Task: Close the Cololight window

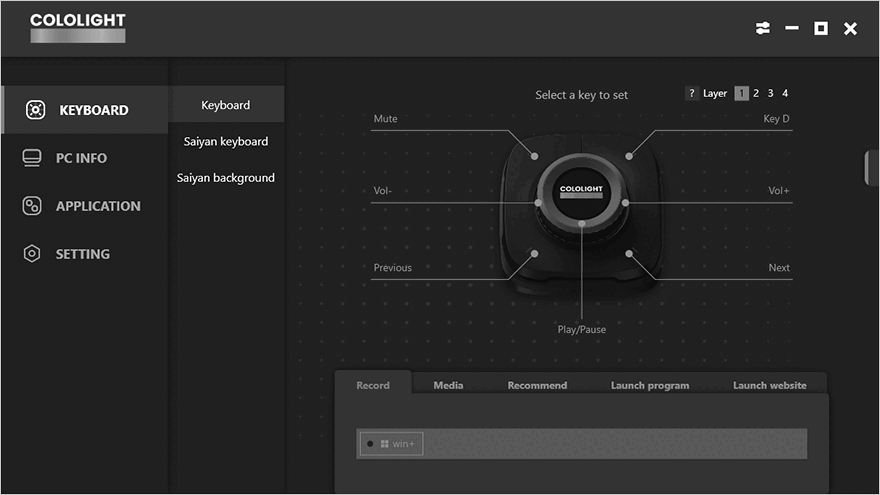Action: coord(850,28)
